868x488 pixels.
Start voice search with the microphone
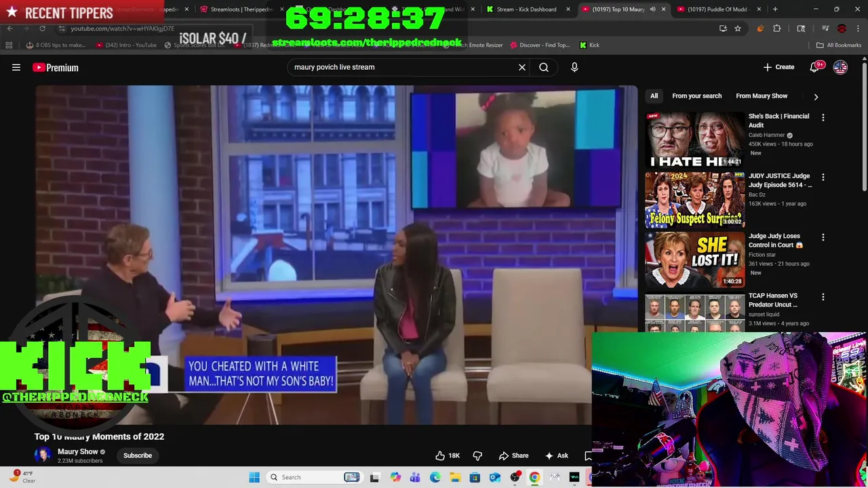574,67
